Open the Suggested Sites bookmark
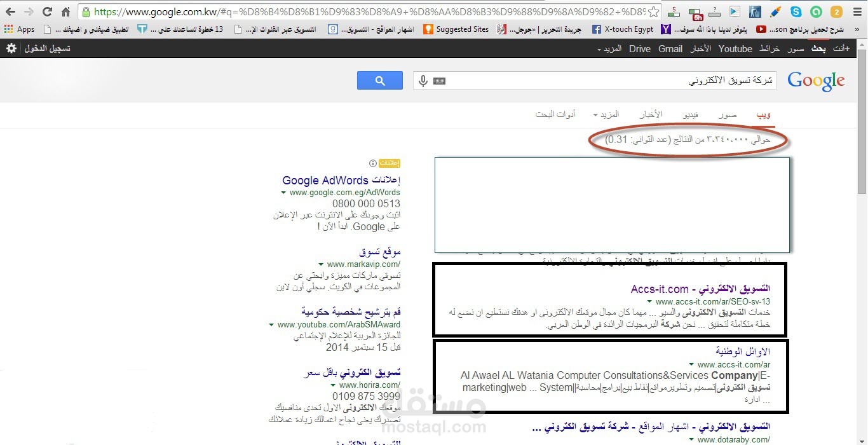This screenshot has height=445, width=868. (x=457, y=29)
